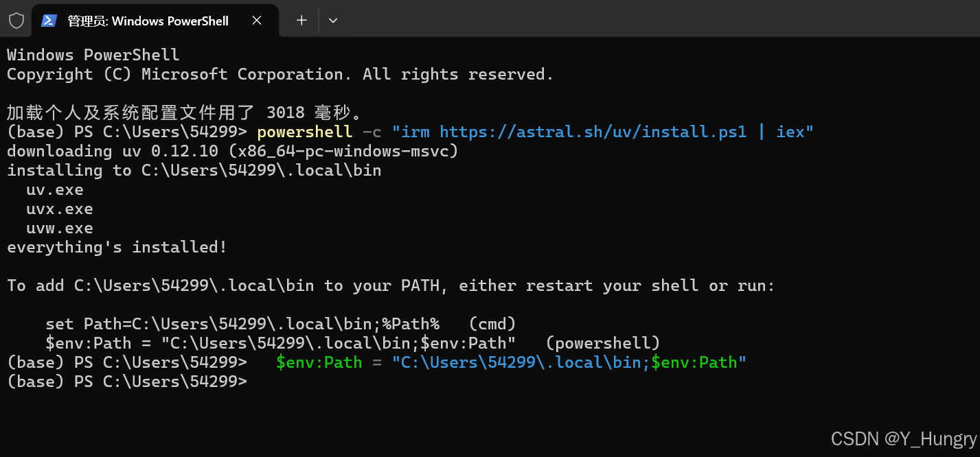The width and height of the screenshot is (980, 457).
Task: Click the uvw.exe line in output
Action: pos(60,228)
